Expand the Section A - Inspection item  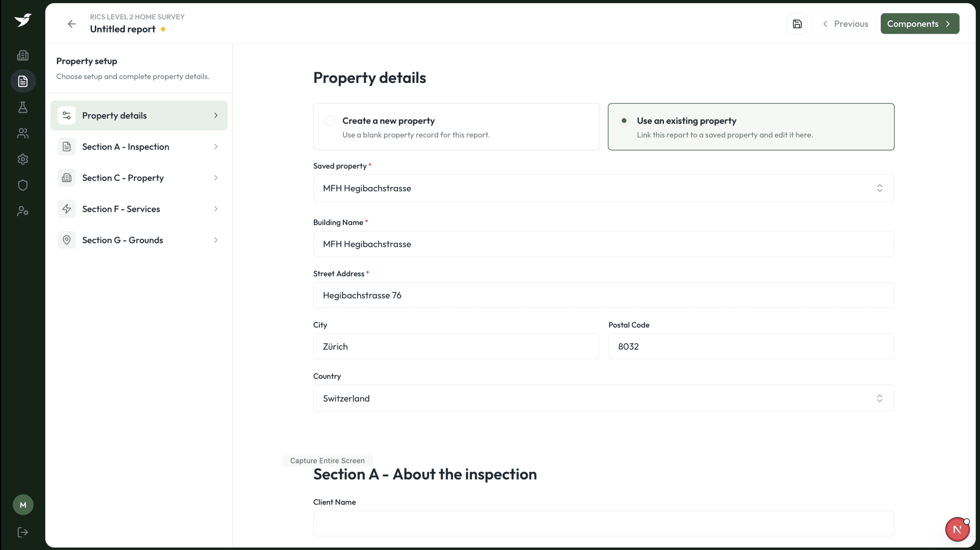coord(139,147)
